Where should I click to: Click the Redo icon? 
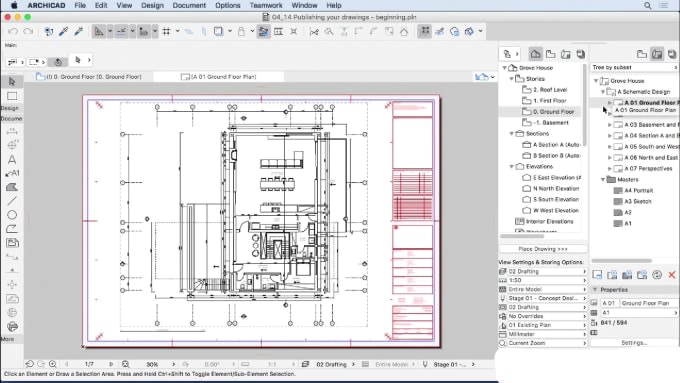coord(28,31)
